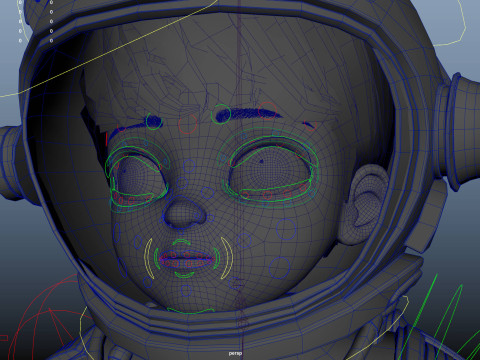
Task: Select green circle control on the short eyebrow
Action: point(153,121)
